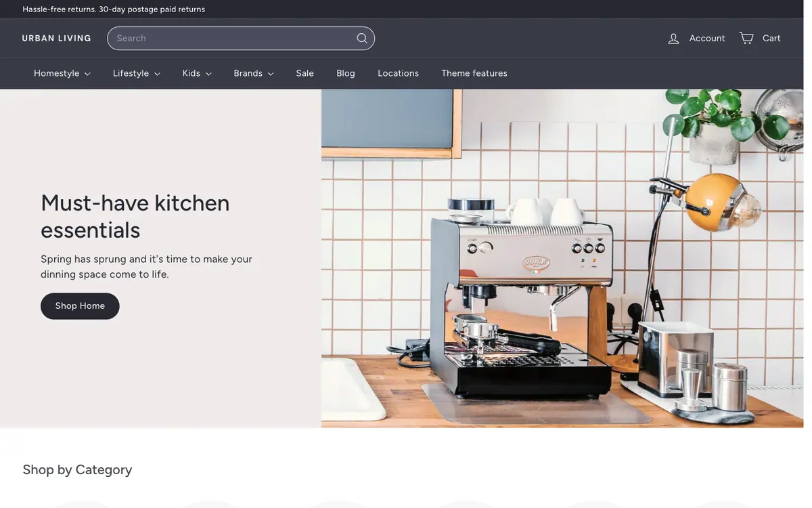Click the Shop by Category heading
The width and height of the screenshot is (812, 508).
click(x=77, y=469)
